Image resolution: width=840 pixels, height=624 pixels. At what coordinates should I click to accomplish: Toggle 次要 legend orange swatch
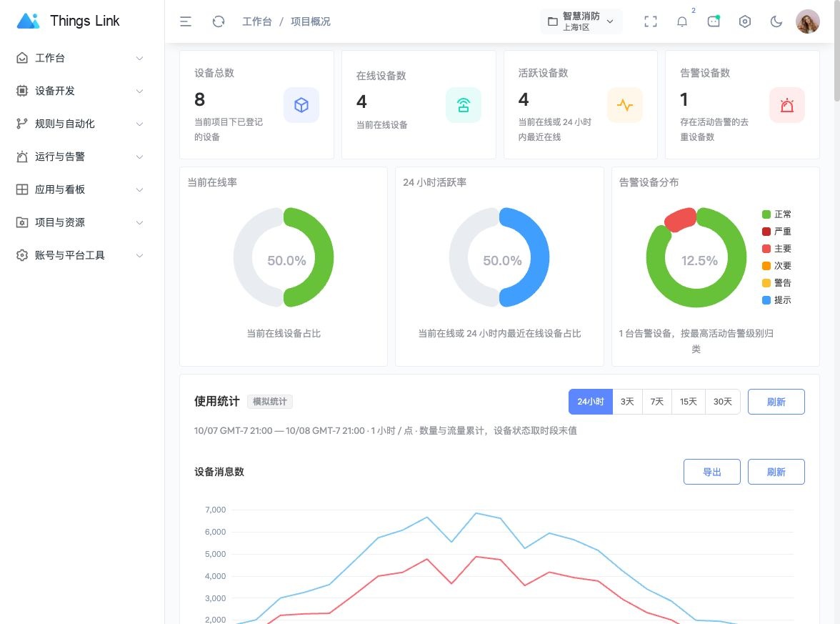point(766,266)
